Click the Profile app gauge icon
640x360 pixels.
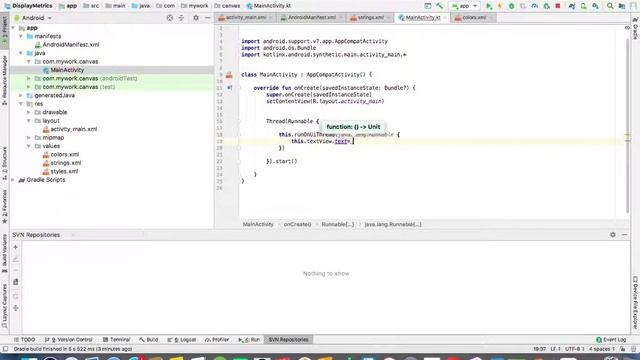click(x=535, y=6)
